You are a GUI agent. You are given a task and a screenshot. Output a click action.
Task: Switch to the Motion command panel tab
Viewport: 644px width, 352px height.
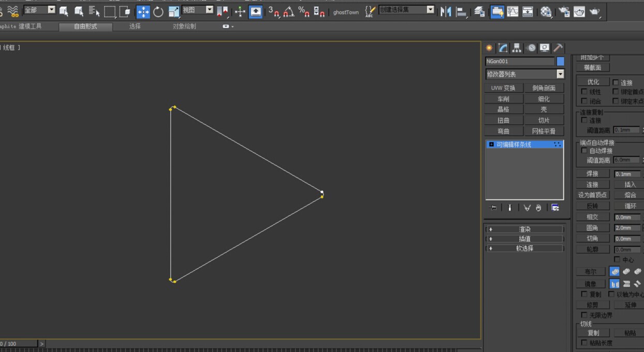531,48
